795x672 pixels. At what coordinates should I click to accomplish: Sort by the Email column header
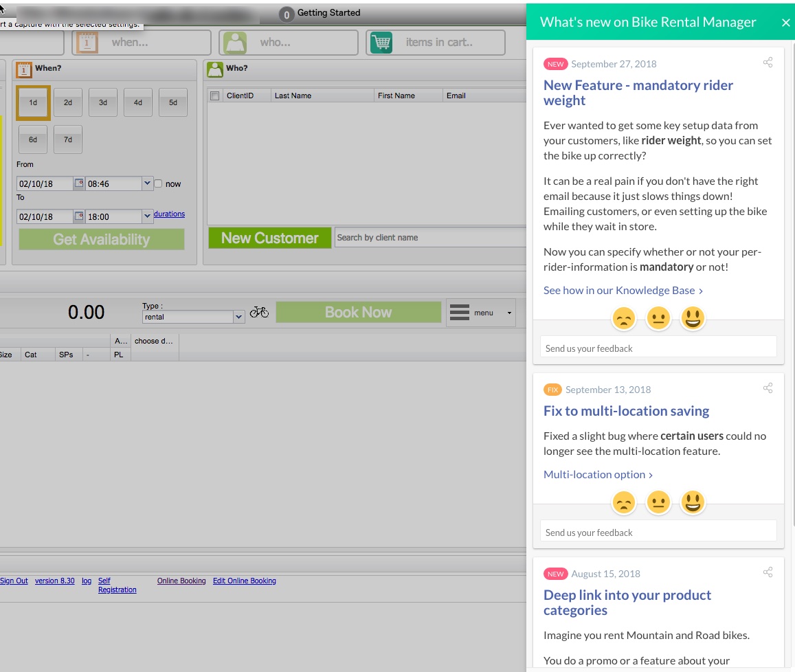484,96
